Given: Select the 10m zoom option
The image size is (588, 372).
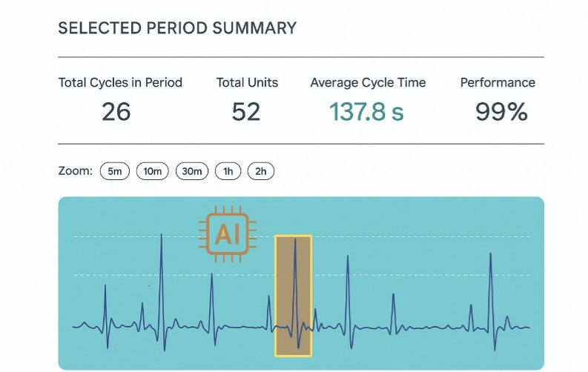Looking at the screenshot, I should (x=153, y=171).
